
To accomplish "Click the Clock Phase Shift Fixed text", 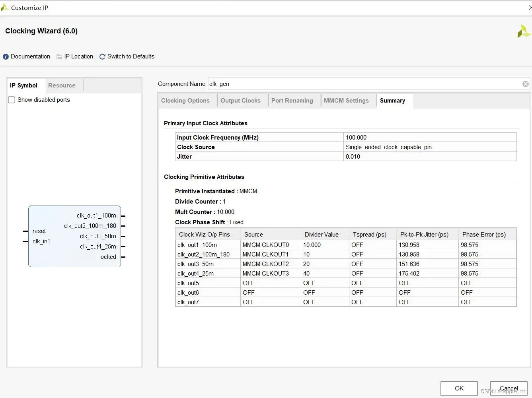I will 209,222.
